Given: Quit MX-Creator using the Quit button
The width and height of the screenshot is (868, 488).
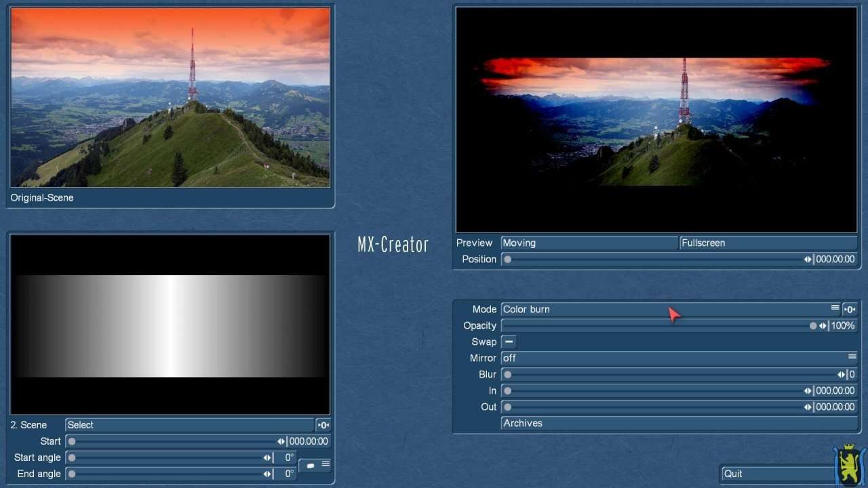Looking at the screenshot, I should click(x=776, y=474).
